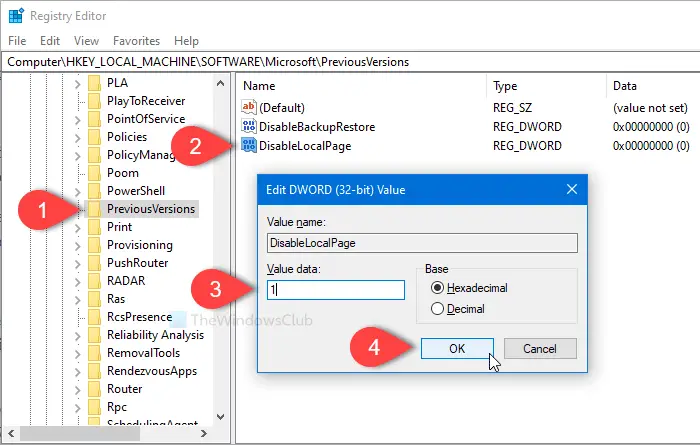700x445 pixels.
Task: Click the Value name field
Action: 422,243
